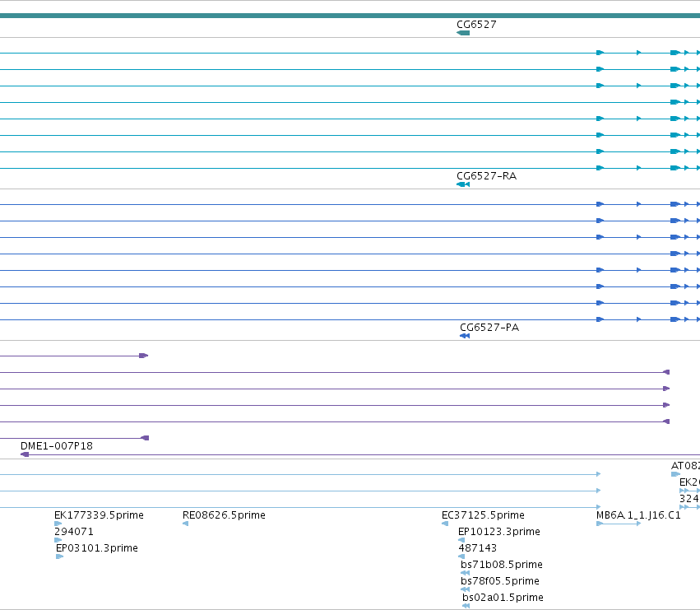Select the EK177339.5prime feature glyph
The image size is (700, 610).
pyautogui.click(x=58, y=524)
